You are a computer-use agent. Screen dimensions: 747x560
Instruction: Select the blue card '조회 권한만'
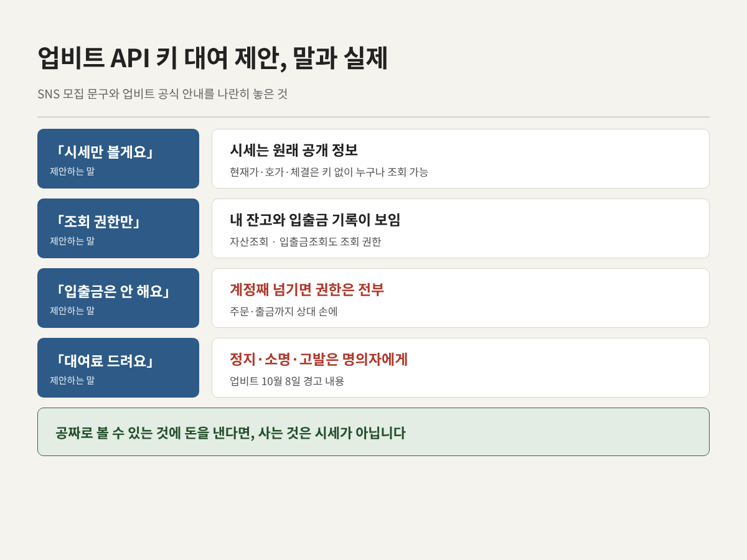(118, 228)
